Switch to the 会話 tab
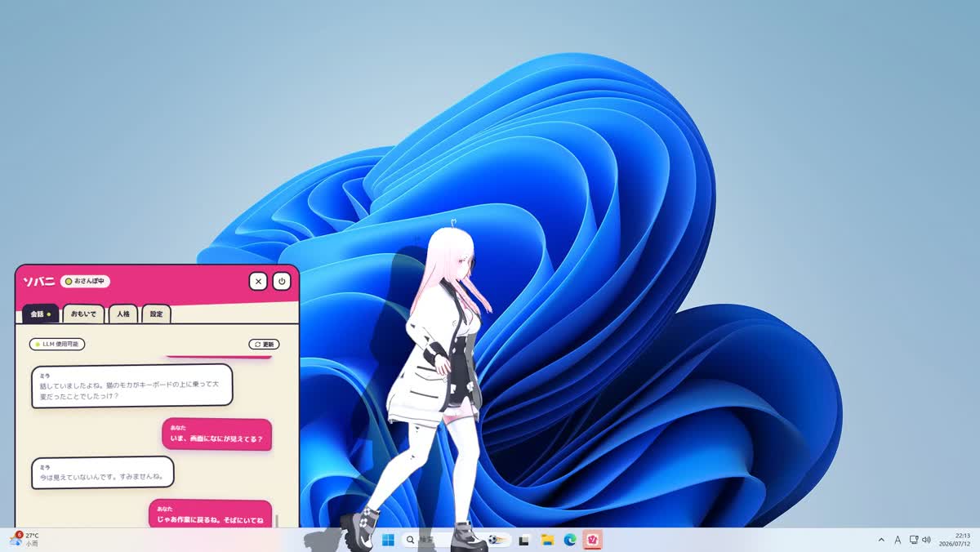 [x=40, y=314]
